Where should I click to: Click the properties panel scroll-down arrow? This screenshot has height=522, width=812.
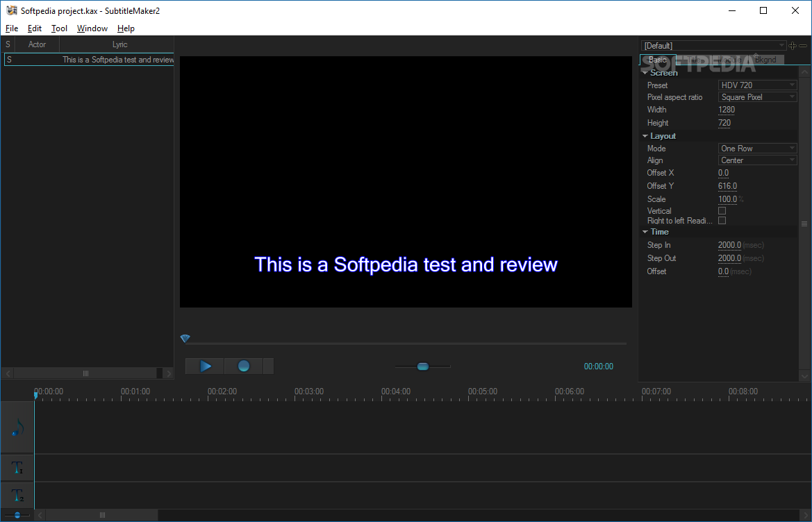click(x=804, y=376)
